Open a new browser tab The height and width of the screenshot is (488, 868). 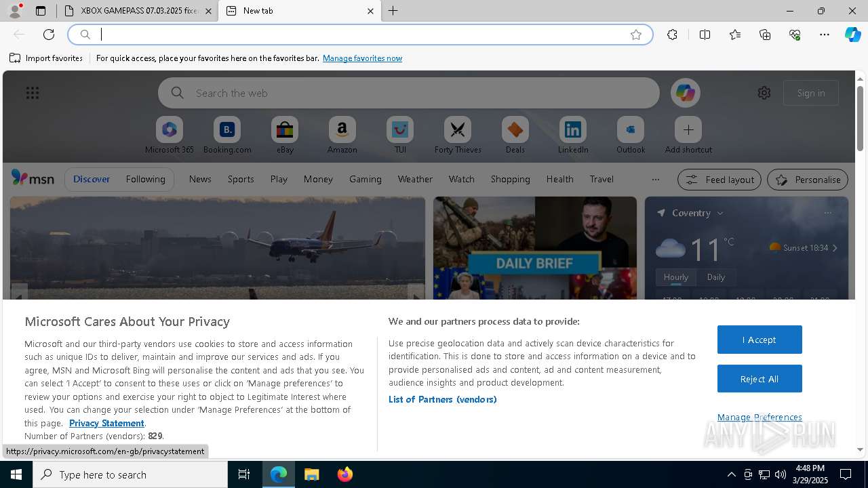click(393, 11)
